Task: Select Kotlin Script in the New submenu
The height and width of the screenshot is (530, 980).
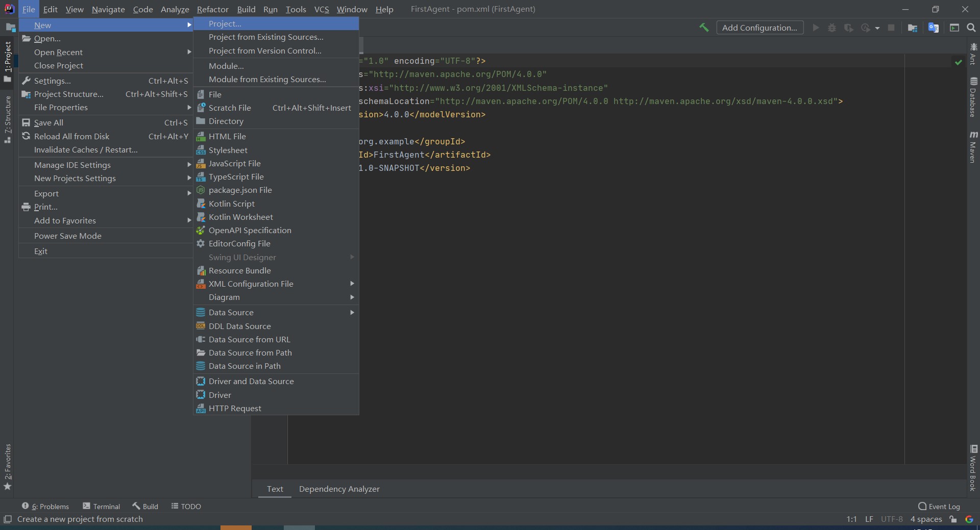Action: point(276,204)
